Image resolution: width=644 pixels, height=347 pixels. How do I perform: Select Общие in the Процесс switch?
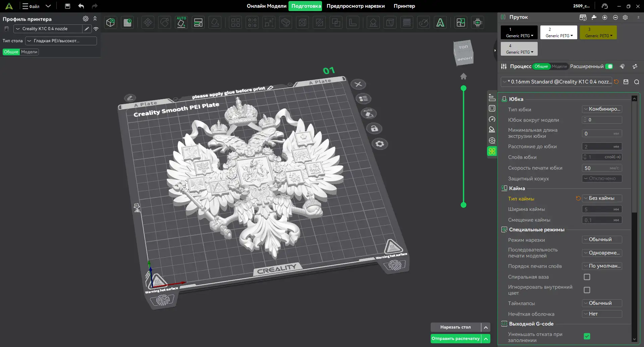(541, 66)
